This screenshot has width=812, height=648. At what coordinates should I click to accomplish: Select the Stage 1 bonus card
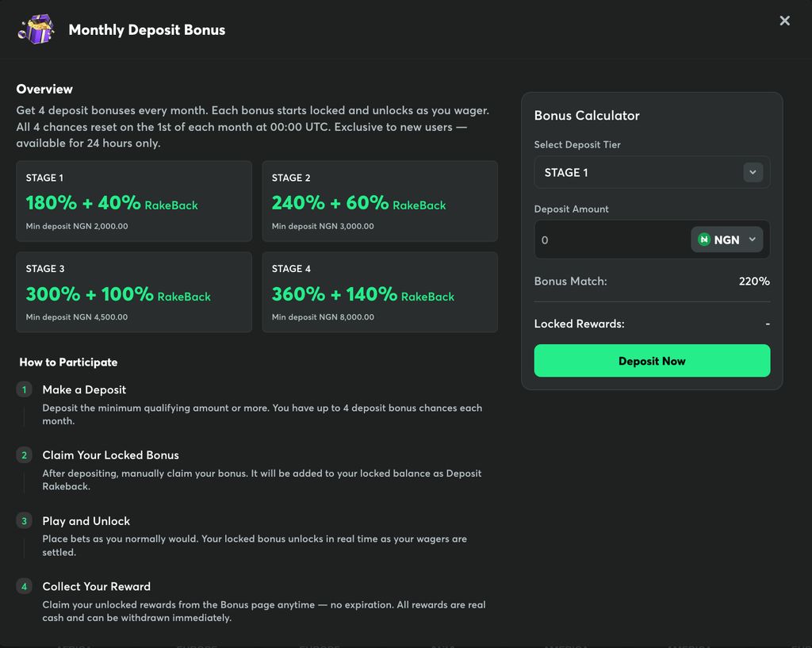tap(134, 201)
